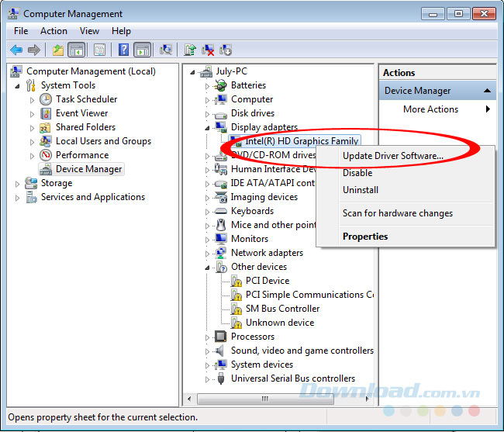The height and width of the screenshot is (432, 504).
Task: Expand the Processors device category
Action: (x=208, y=337)
